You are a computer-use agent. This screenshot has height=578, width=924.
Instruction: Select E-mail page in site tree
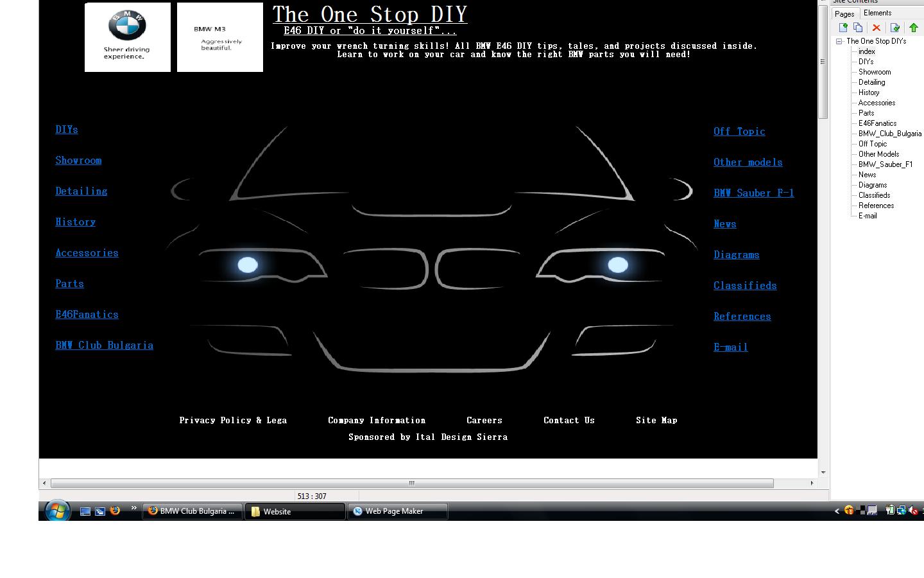(868, 216)
